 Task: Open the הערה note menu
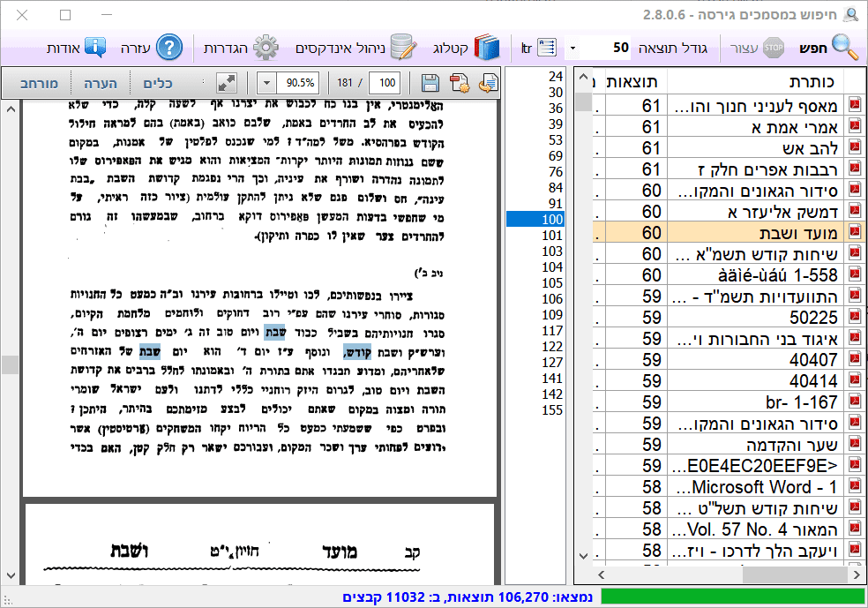101,83
